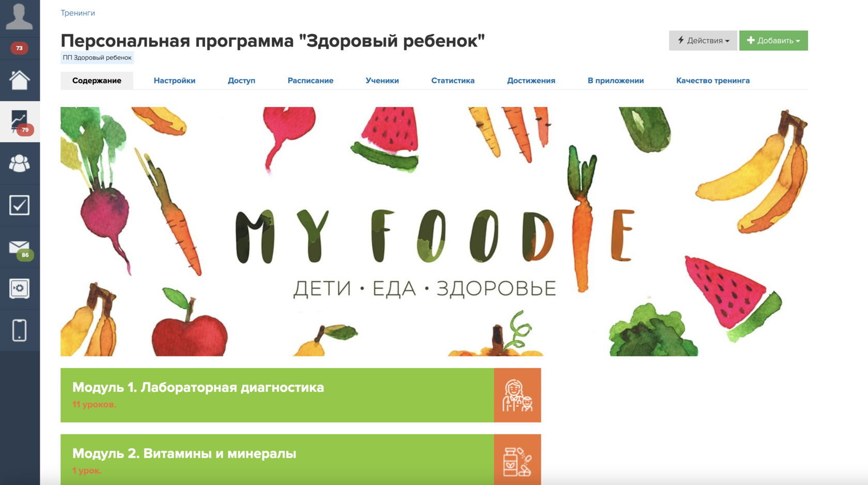Open the tasks checkmark icon in sidebar
The height and width of the screenshot is (485, 868).
(20, 206)
